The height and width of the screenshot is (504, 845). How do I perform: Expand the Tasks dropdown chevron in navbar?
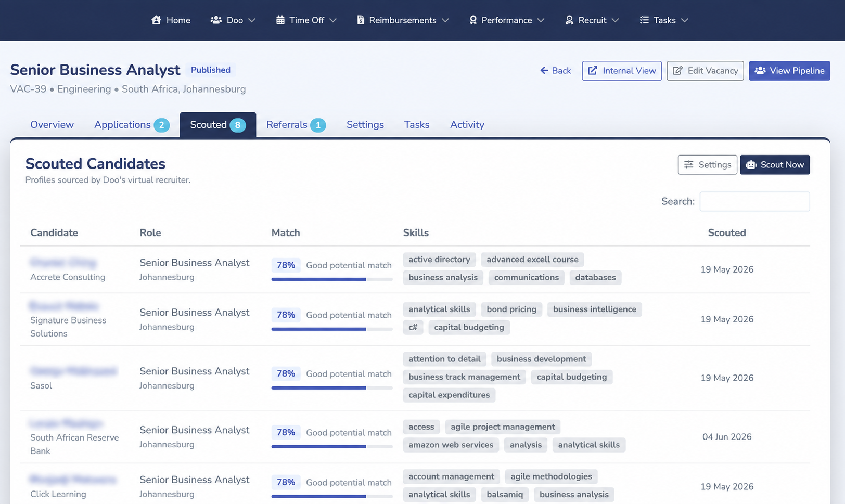685,20
